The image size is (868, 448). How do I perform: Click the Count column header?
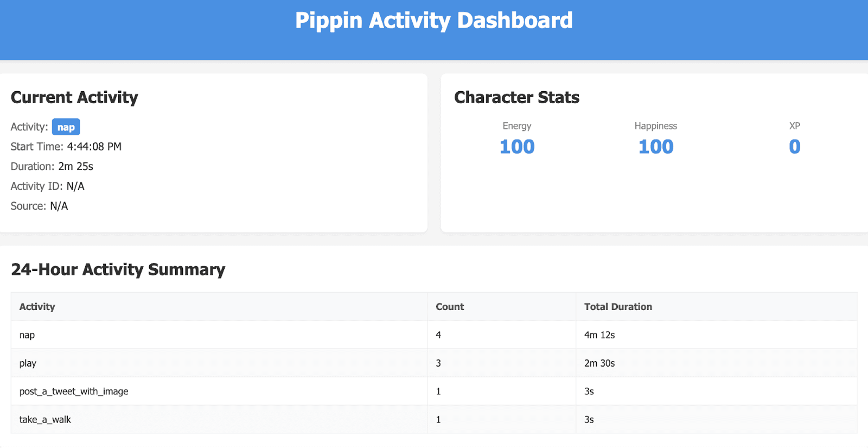click(x=450, y=307)
